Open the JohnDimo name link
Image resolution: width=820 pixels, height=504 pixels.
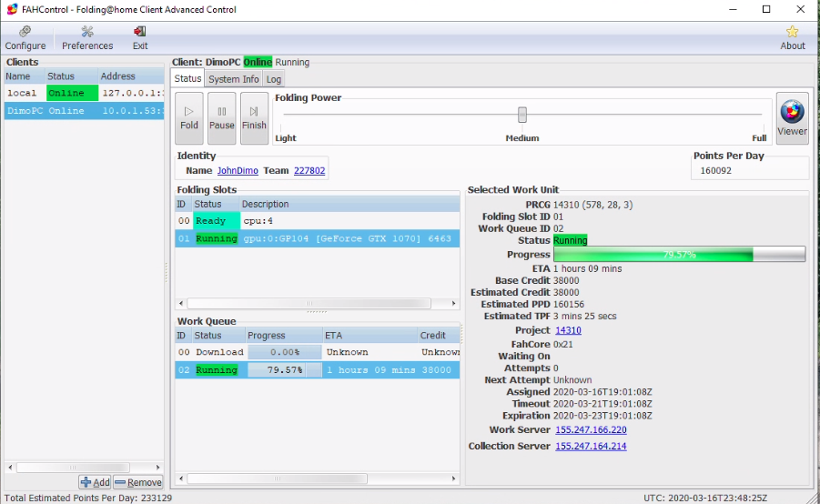pyautogui.click(x=238, y=170)
